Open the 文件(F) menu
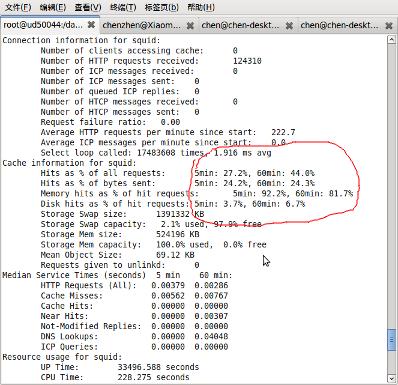This screenshot has height=385, width=398. (x=18, y=7)
